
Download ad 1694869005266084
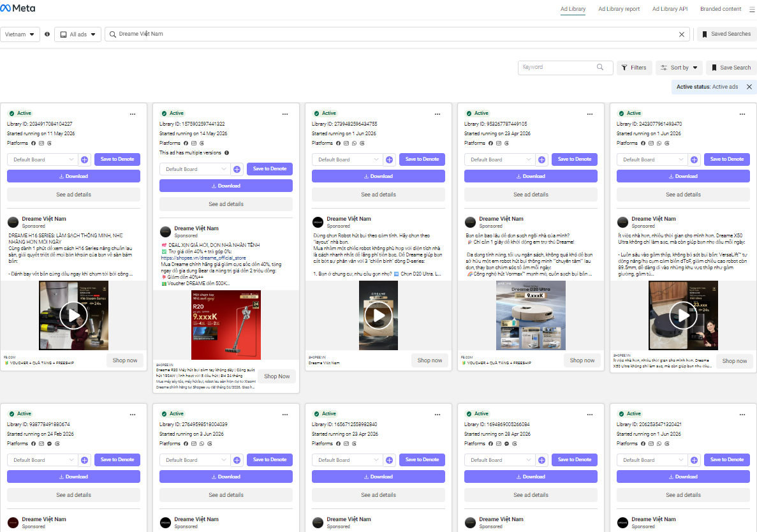tap(531, 477)
